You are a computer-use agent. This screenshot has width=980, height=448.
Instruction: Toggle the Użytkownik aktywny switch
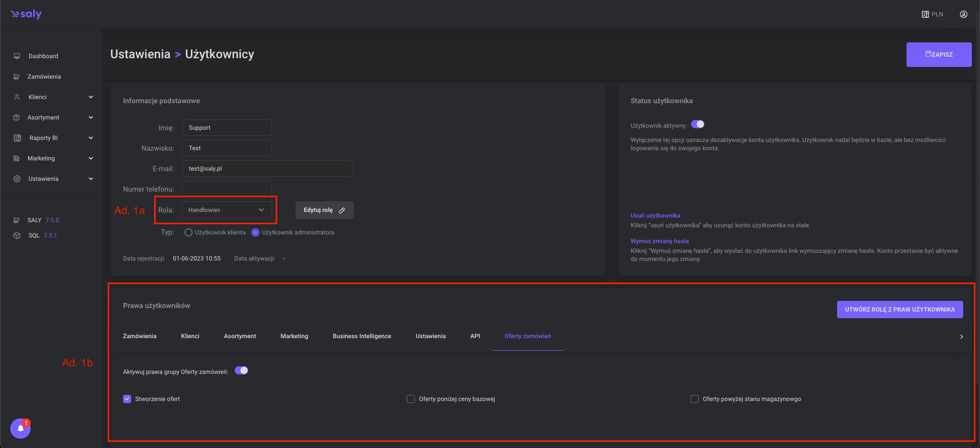[697, 125]
